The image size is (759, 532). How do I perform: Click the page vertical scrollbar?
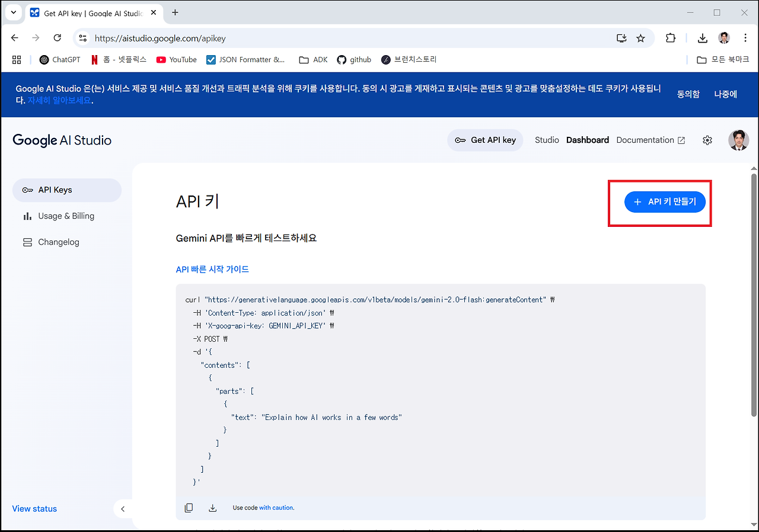754,294
